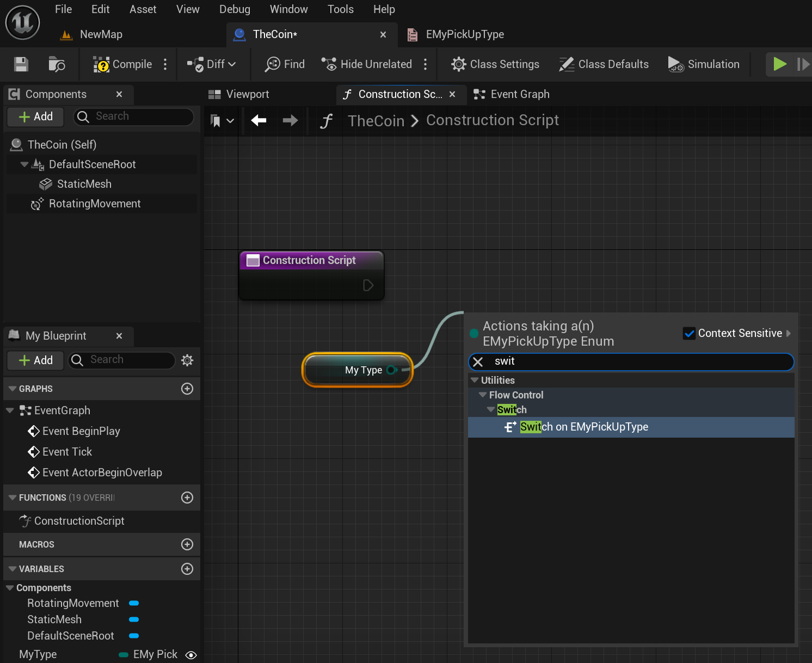Expand the Context Sensitive options arrow
This screenshot has width=812, height=663.
click(x=789, y=333)
